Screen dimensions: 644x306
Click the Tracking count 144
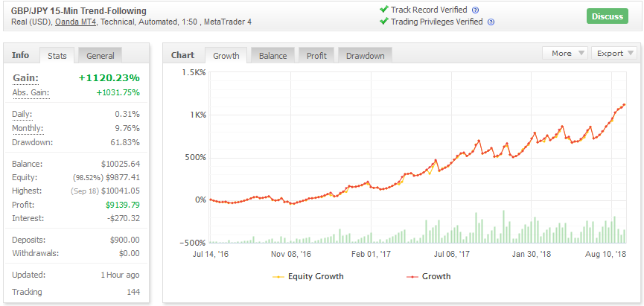coord(133,293)
